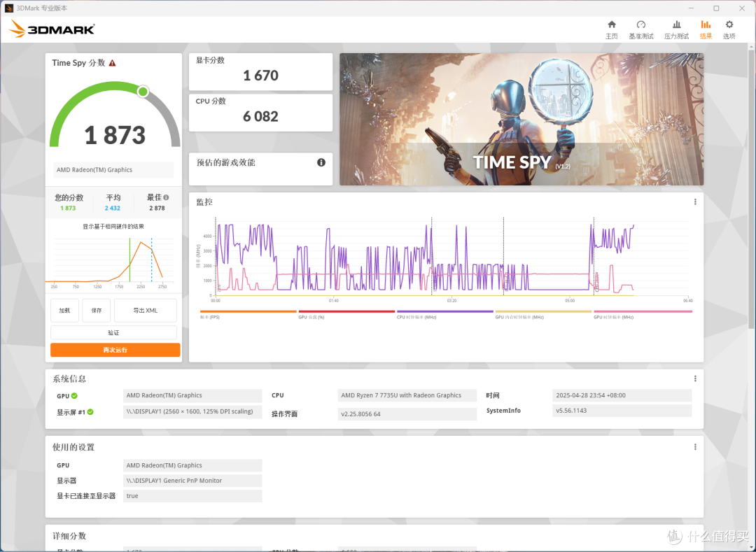Click the CPU 分数 6 082 card
Image resolution: width=756 pixels, height=552 pixels.
260,112
